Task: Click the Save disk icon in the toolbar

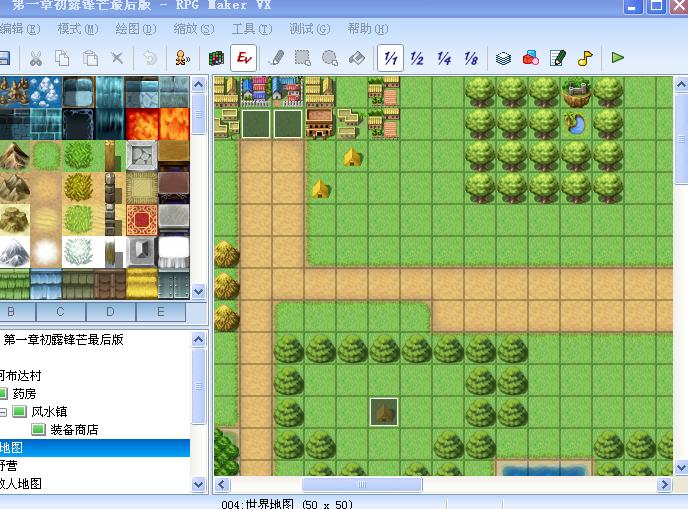Action: pyautogui.click(x=4, y=58)
